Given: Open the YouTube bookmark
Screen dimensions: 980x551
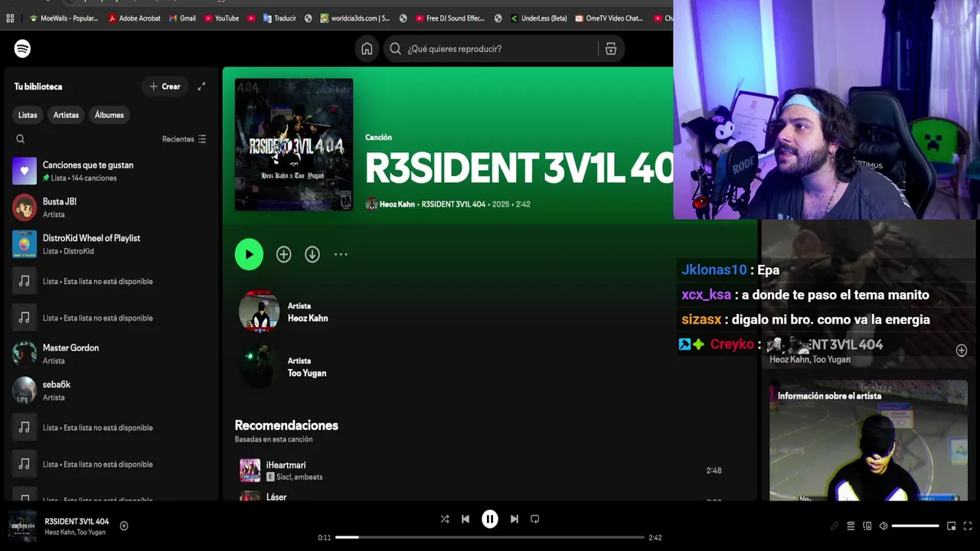Looking at the screenshot, I should click(x=221, y=18).
